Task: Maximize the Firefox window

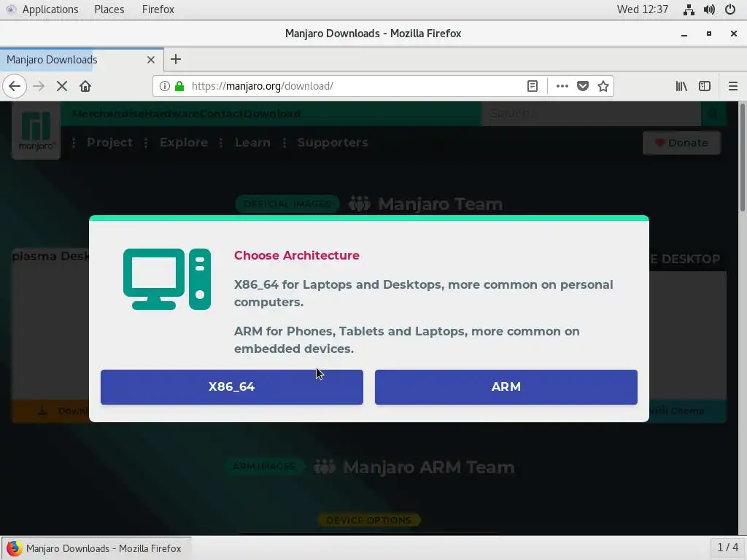Action: click(x=709, y=34)
